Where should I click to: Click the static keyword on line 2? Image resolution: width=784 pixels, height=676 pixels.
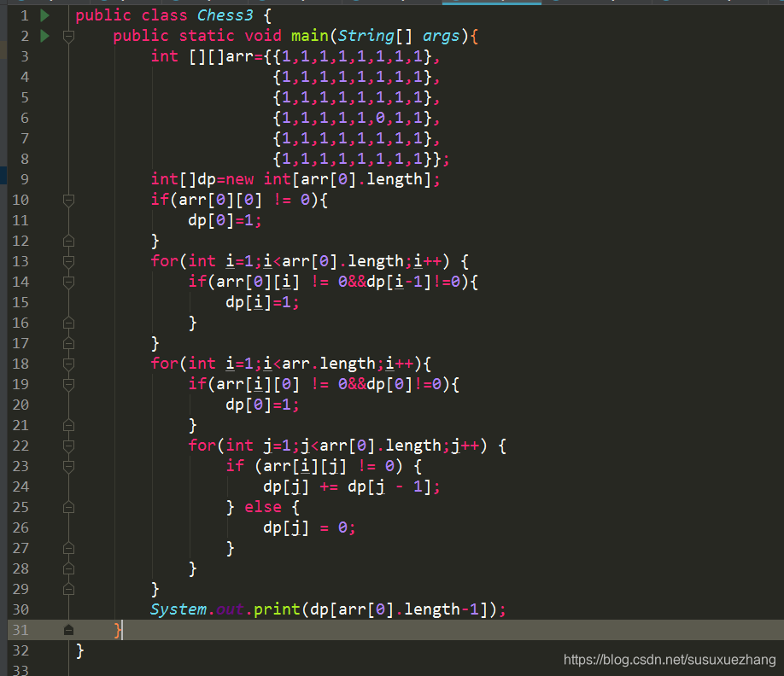[207, 36]
